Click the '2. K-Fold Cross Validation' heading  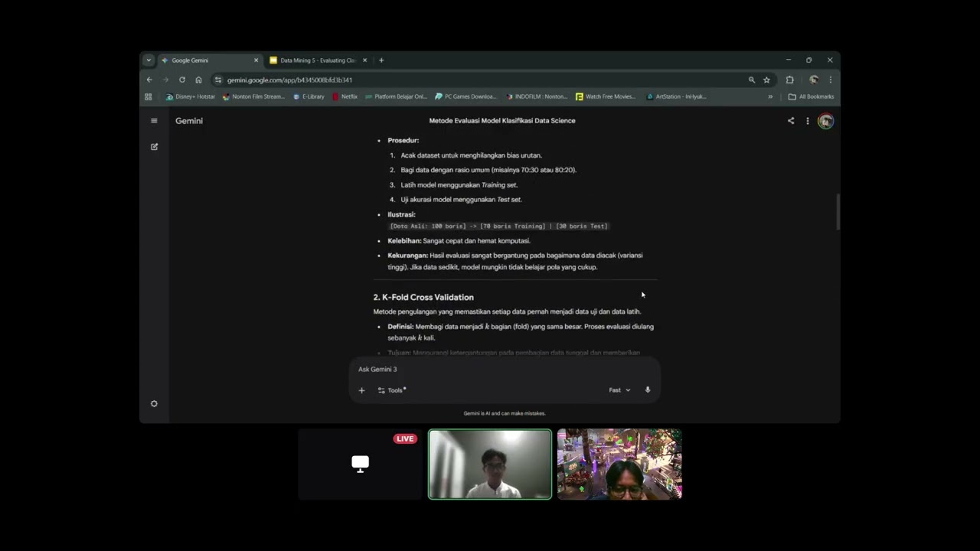point(423,297)
